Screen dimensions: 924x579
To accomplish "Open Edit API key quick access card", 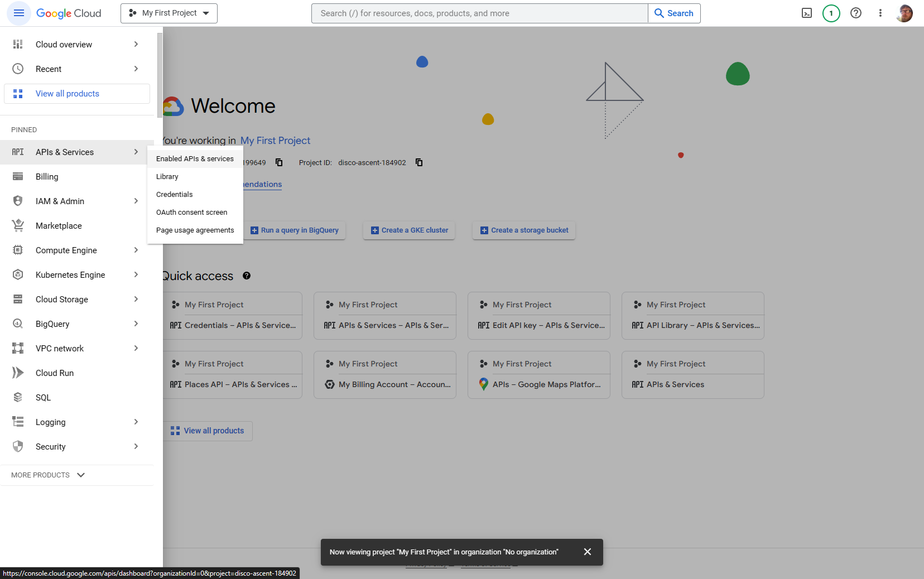I will 539,316.
